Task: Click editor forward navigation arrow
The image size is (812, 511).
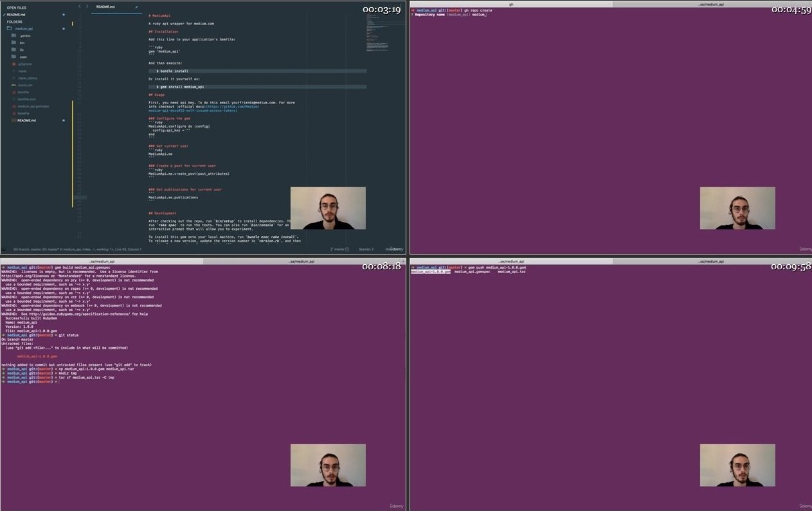Action: [87, 6]
